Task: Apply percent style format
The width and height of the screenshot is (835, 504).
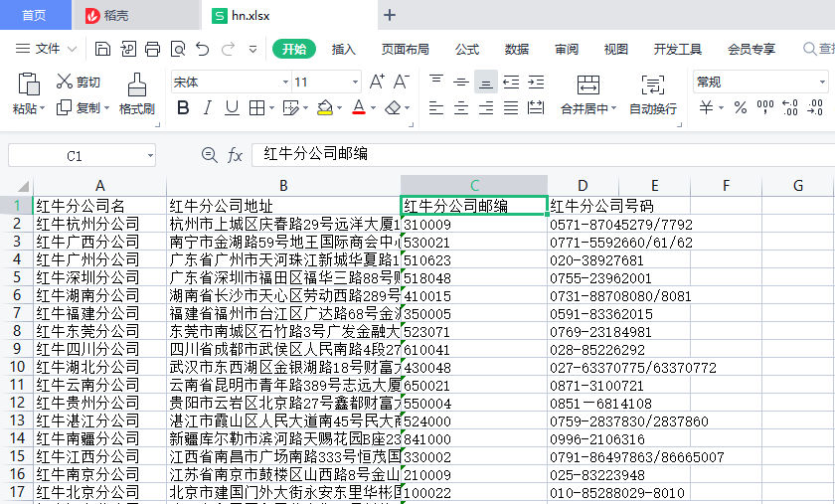Action: click(x=741, y=107)
